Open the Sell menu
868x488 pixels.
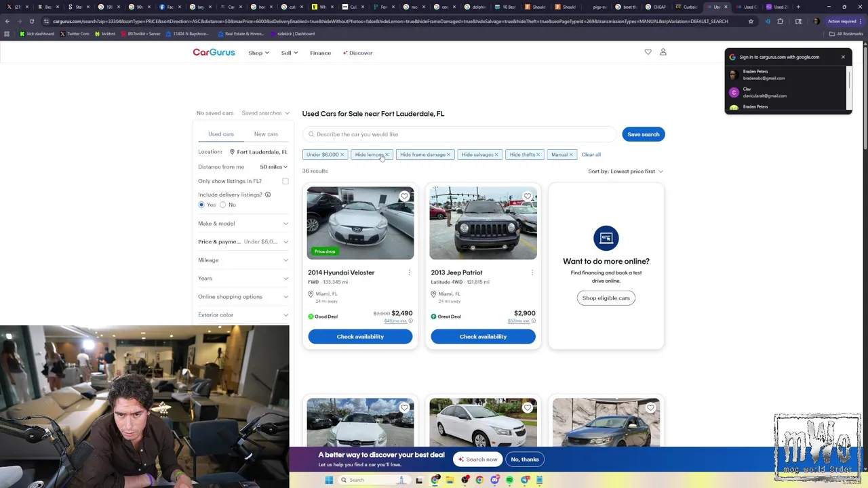click(290, 53)
